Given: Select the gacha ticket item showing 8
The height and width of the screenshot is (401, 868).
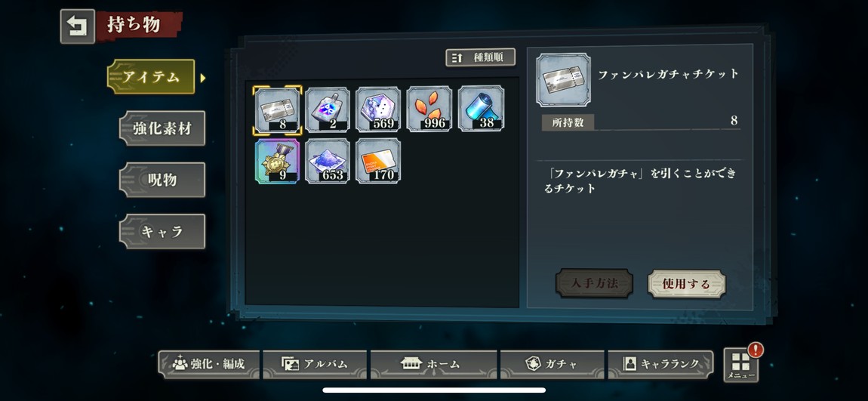Looking at the screenshot, I should point(277,110).
